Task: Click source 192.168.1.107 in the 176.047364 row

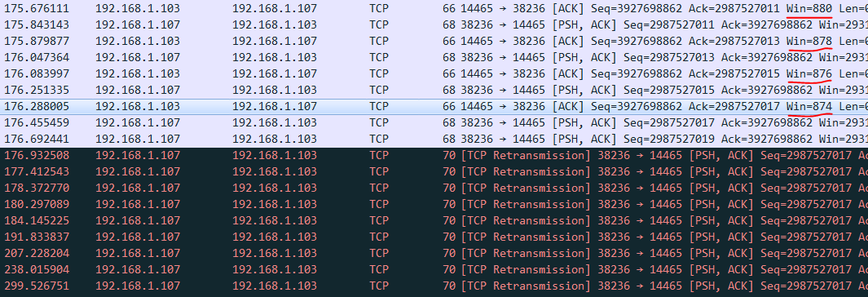Action: coord(138,57)
